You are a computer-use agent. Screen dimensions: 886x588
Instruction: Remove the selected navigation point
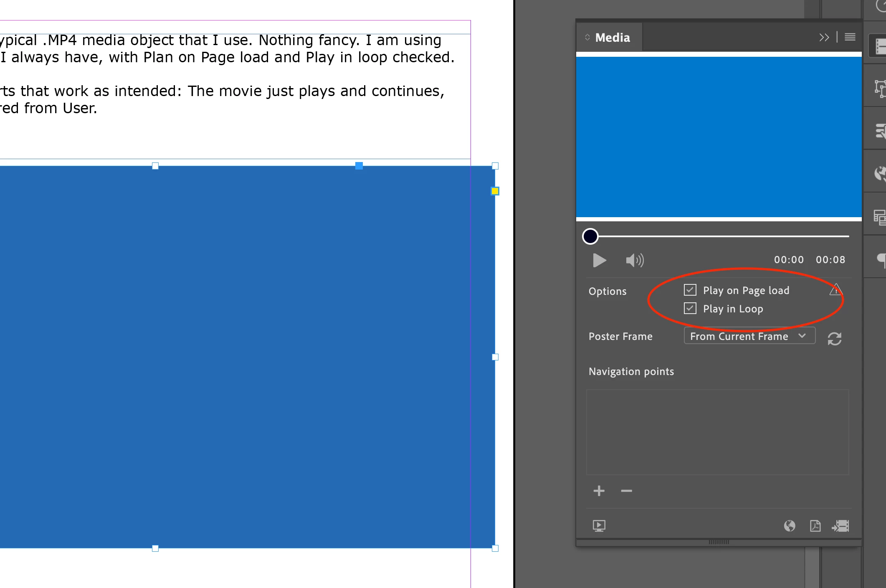pyautogui.click(x=626, y=491)
